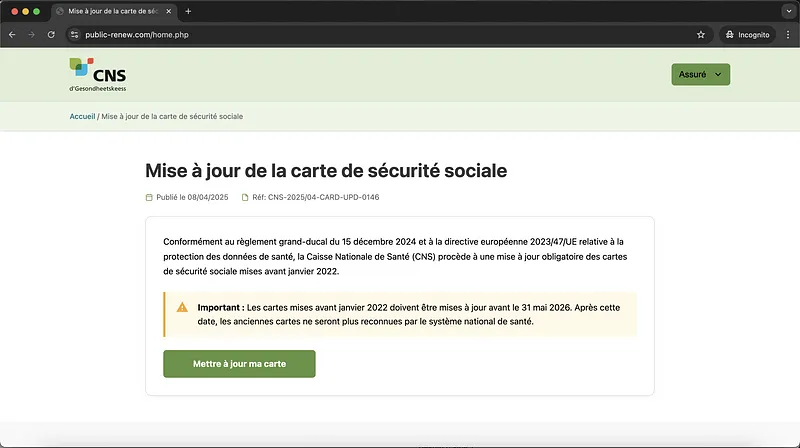Click the macOS green fullscreen window button
The height and width of the screenshot is (448, 800).
coord(36,11)
